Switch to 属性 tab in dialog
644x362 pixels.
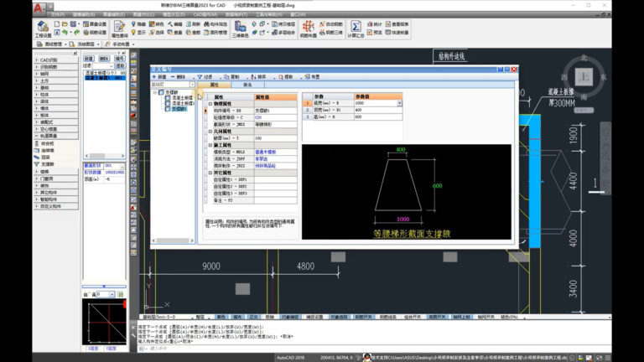coord(215,85)
